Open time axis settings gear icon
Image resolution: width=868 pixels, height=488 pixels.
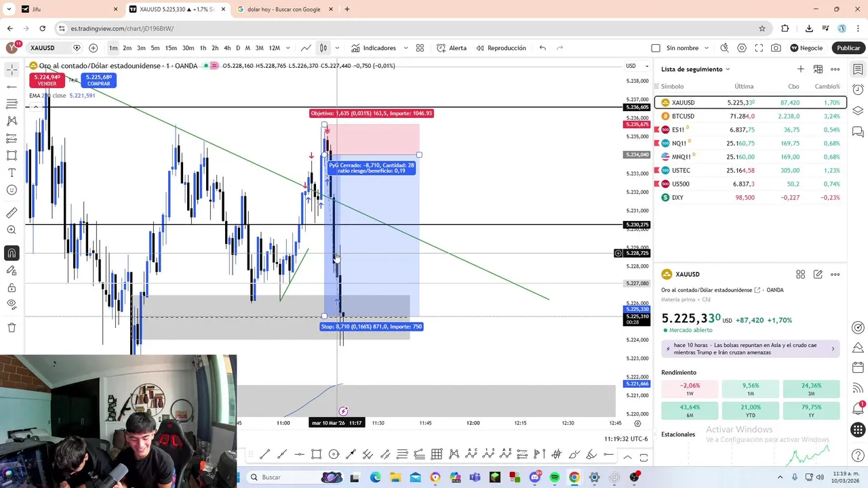[x=637, y=423]
